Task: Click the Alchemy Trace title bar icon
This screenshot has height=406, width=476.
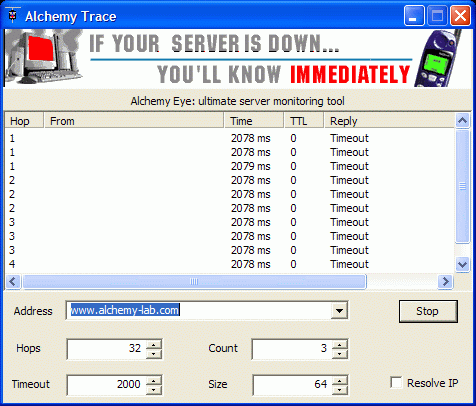Action: coord(13,15)
